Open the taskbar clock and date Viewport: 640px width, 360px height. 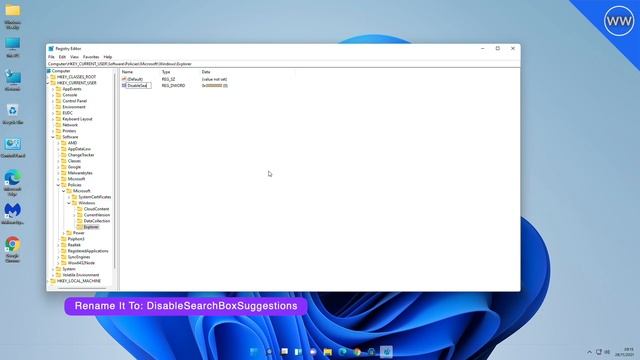coord(624,352)
